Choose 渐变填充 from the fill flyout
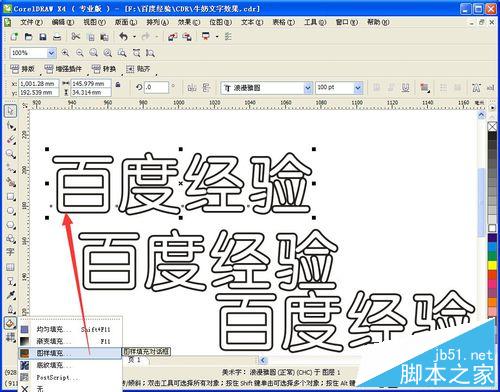The width and height of the screenshot is (500, 392). (x=70, y=341)
